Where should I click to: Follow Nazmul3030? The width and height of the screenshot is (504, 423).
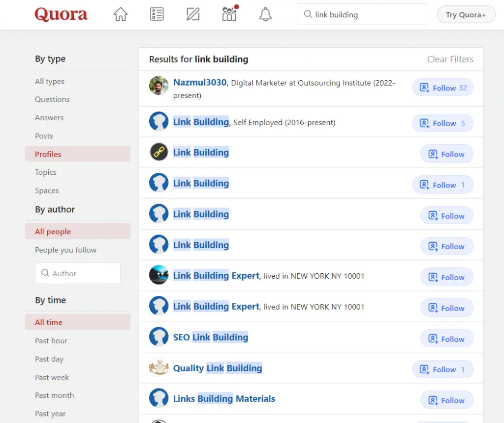tap(442, 88)
